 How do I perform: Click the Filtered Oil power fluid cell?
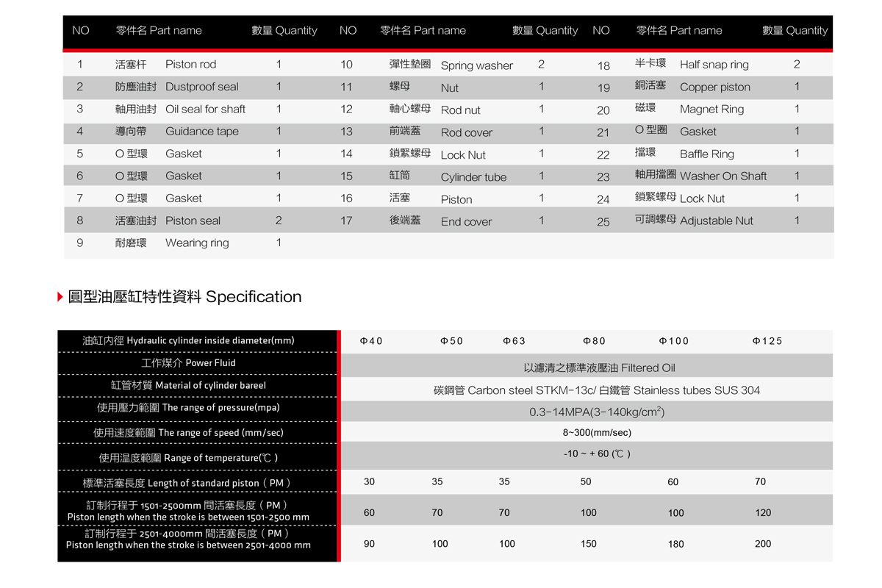coord(598,367)
